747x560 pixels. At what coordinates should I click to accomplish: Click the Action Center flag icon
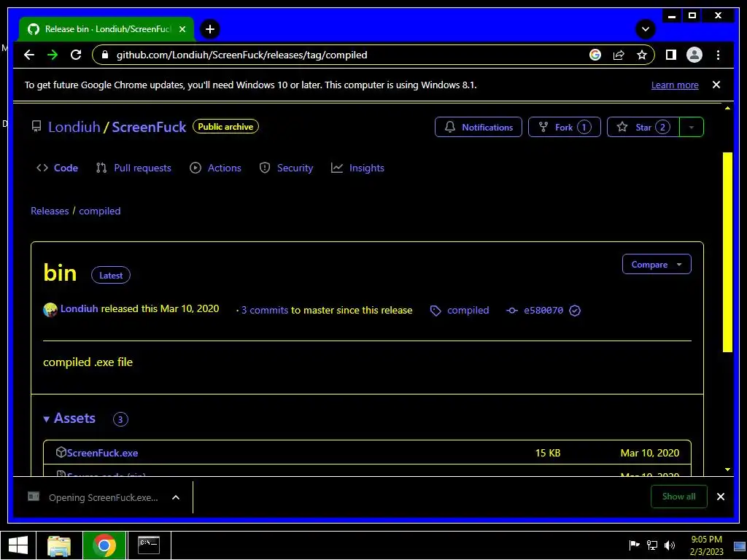[634, 545]
